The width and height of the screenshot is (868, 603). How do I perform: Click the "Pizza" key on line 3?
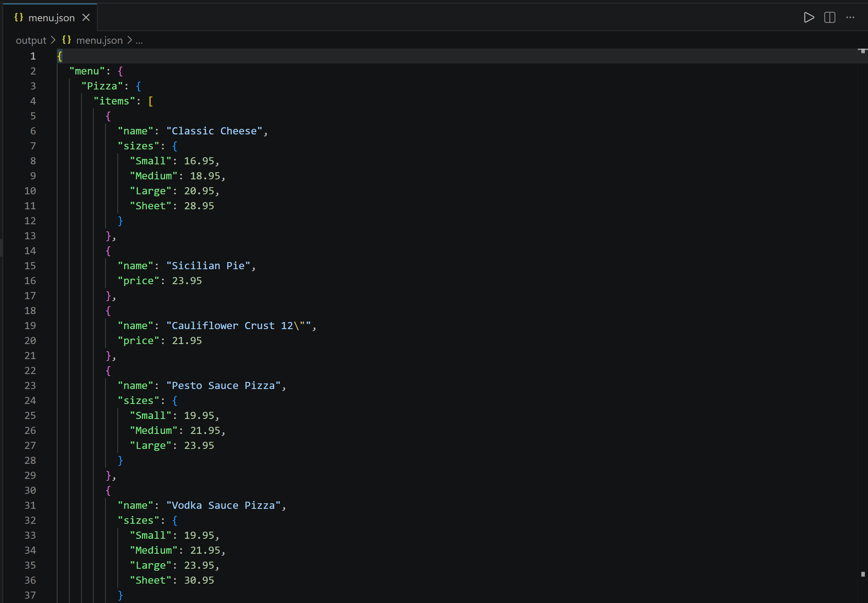[x=102, y=86]
